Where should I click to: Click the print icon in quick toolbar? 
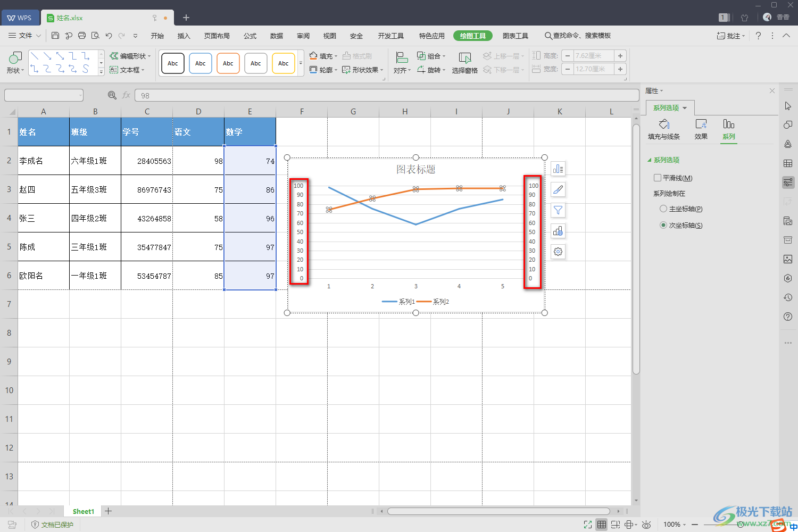click(82, 36)
